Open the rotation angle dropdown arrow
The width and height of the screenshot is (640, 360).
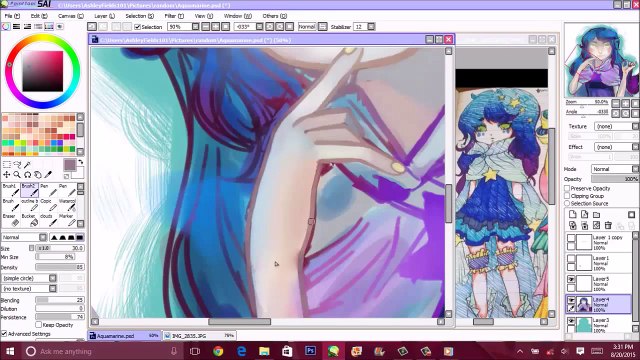[259, 27]
